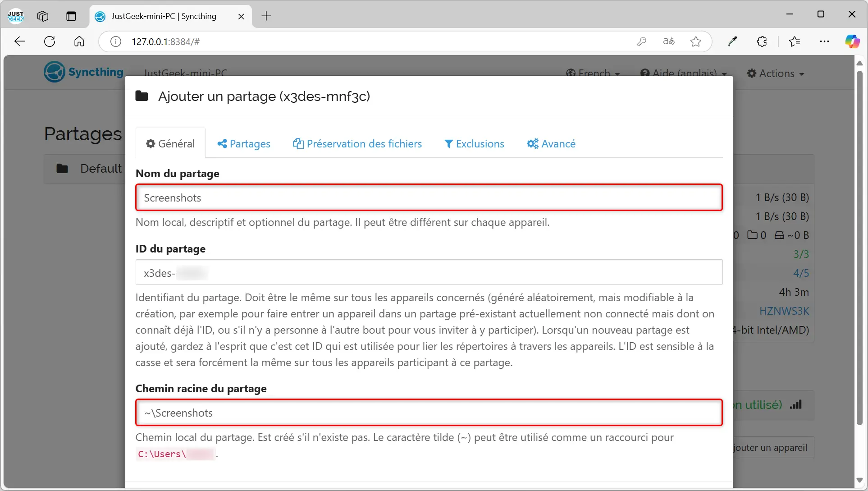Select the ID du partage text field
This screenshot has width=868, height=491.
429,273
